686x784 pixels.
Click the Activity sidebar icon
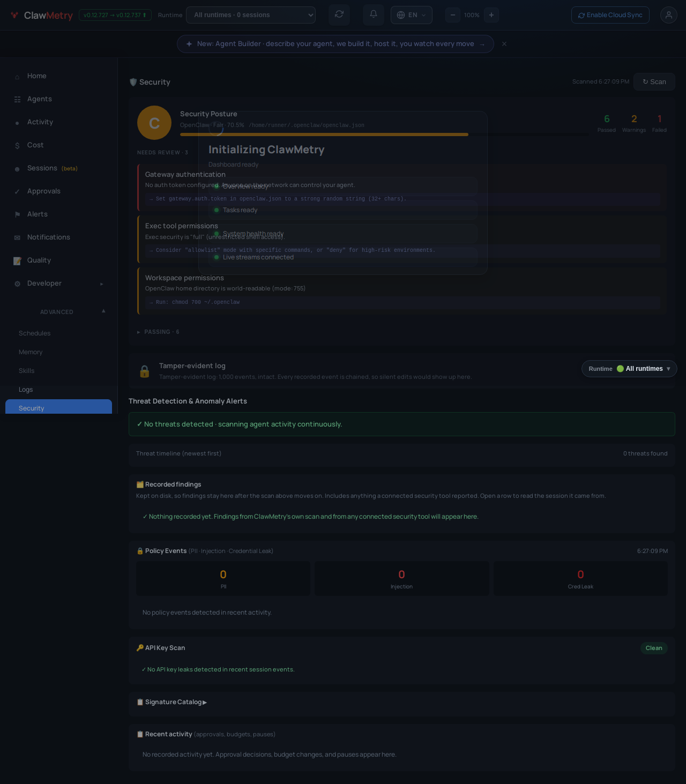[x=17, y=123]
